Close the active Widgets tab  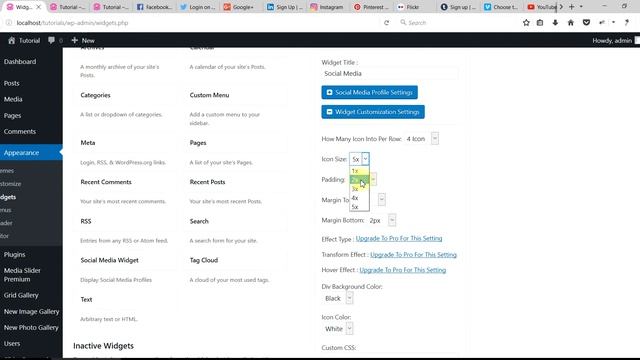pyautogui.click(x=39, y=7)
